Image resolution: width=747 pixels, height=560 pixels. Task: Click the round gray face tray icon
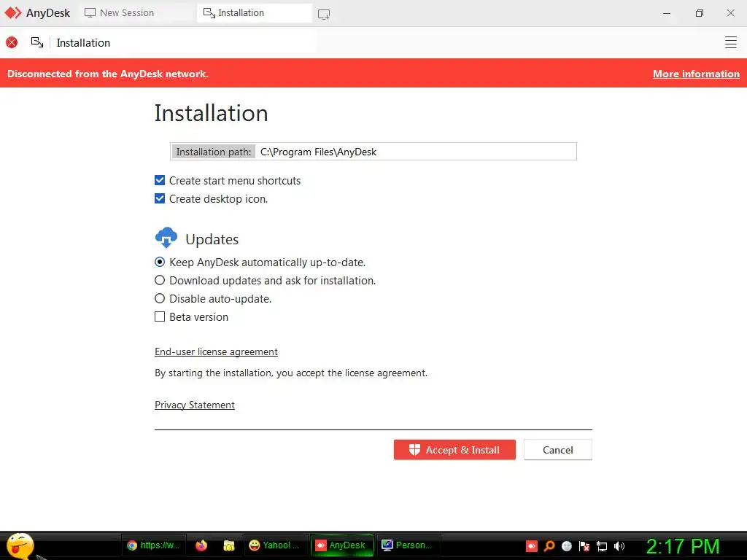[x=566, y=546]
